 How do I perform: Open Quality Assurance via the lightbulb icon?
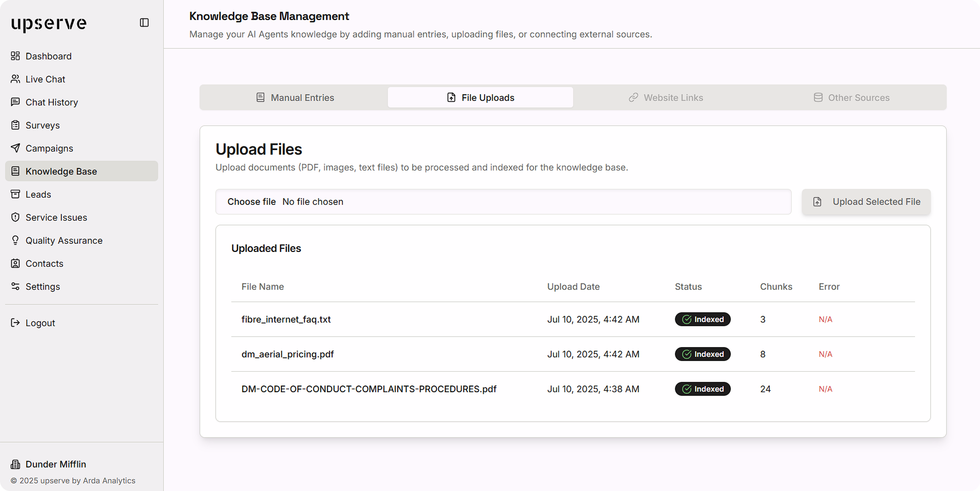[15, 240]
